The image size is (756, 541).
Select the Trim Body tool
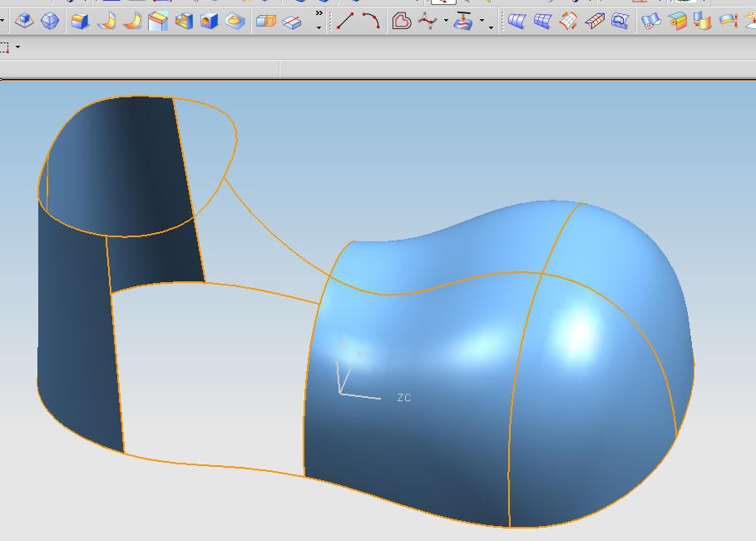[x=265, y=22]
